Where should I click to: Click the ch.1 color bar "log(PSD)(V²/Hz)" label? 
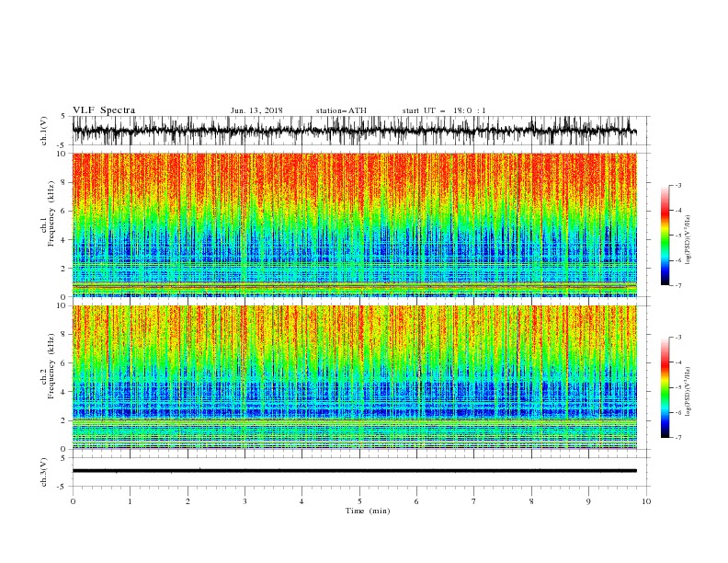(x=688, y=240)
